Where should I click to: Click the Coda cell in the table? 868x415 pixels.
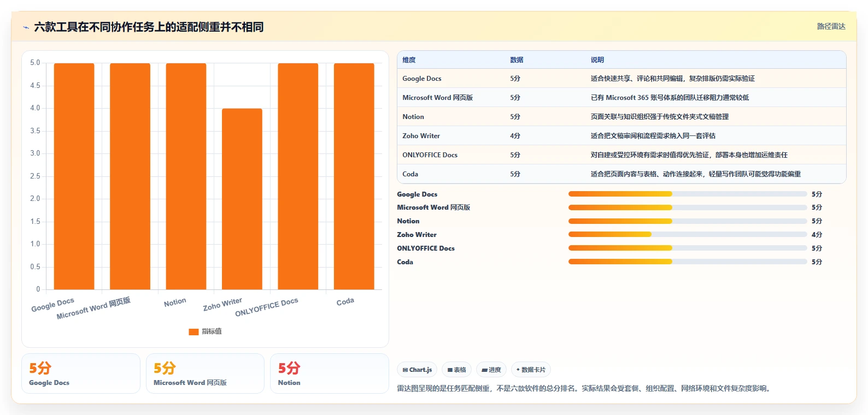[410, 174]
